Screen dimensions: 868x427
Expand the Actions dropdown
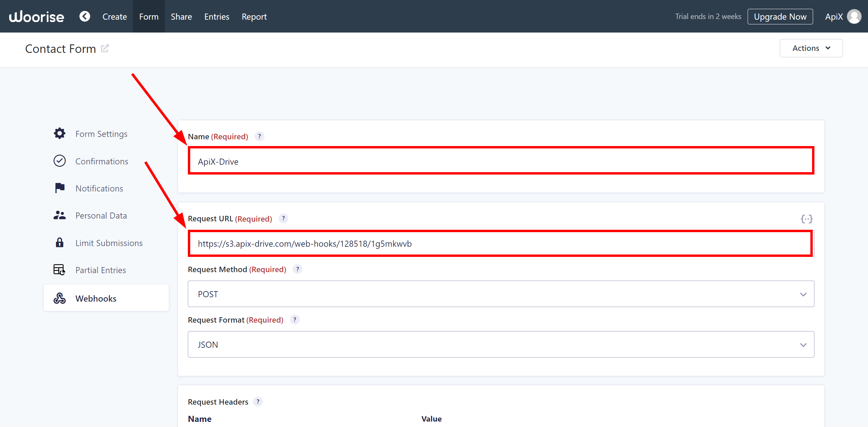pyautogui.click(x=811, y=48)
